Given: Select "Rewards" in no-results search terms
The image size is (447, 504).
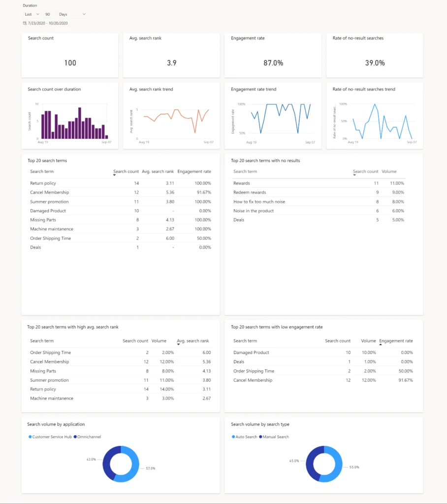Looking at the screenshot, I should click(241, 183).
